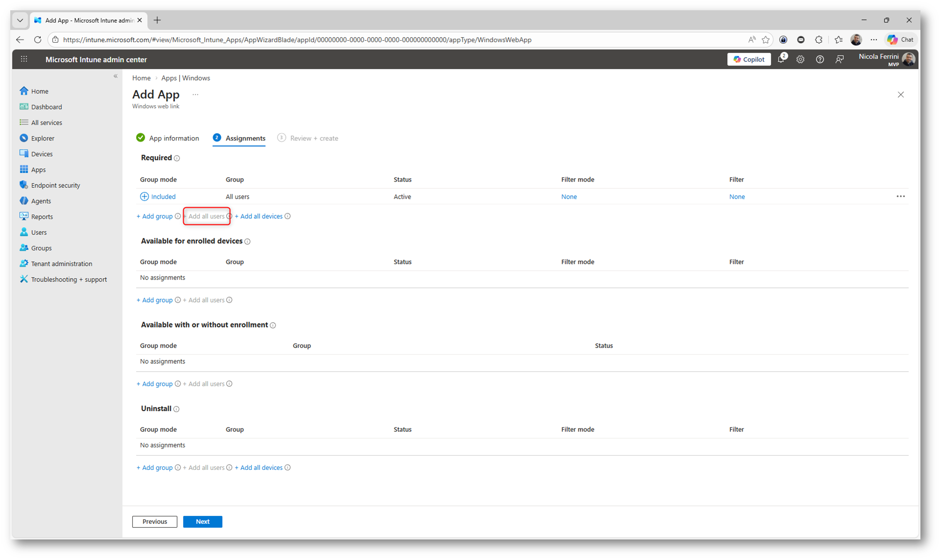Open the settings gear icon

(x=800, y=59)
